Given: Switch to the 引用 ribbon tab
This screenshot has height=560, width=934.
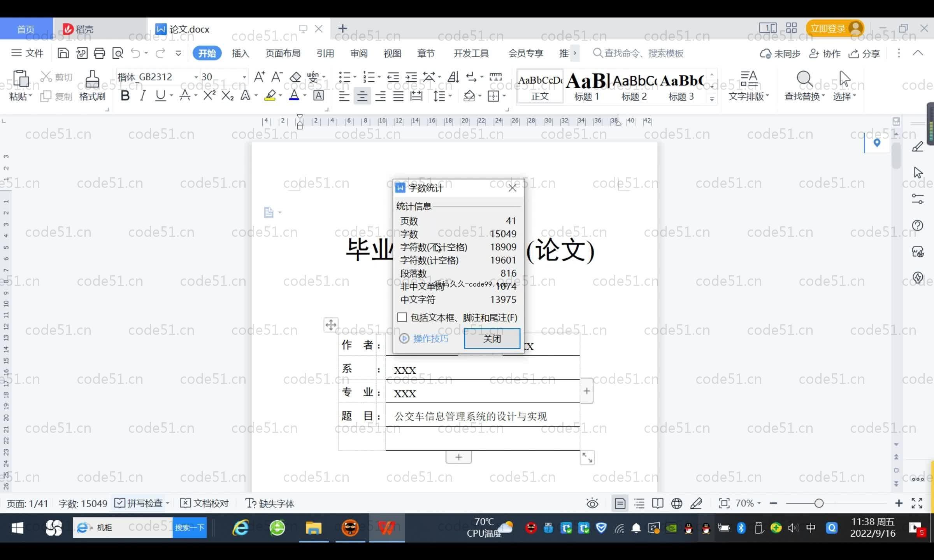Looking at the screenshot, I should click(325, 53).
